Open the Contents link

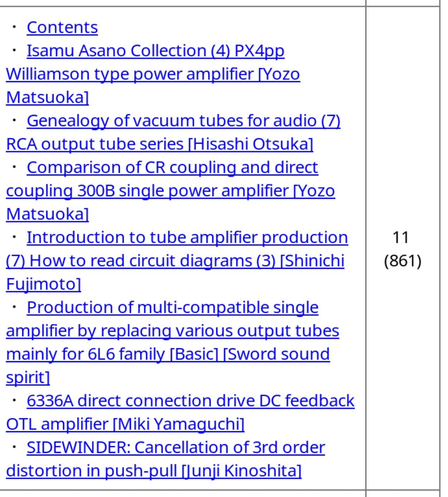click(x=62, y=28)
